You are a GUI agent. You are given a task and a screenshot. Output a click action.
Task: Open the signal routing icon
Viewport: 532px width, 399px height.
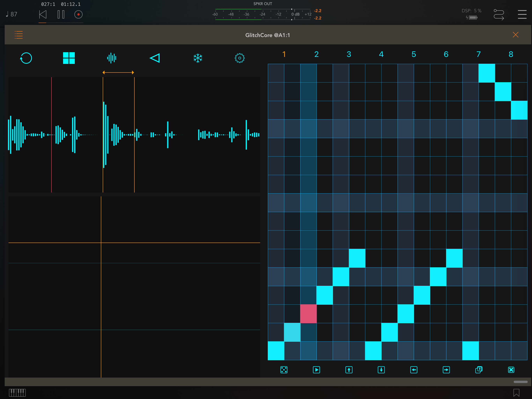click(x=499, y=14)
